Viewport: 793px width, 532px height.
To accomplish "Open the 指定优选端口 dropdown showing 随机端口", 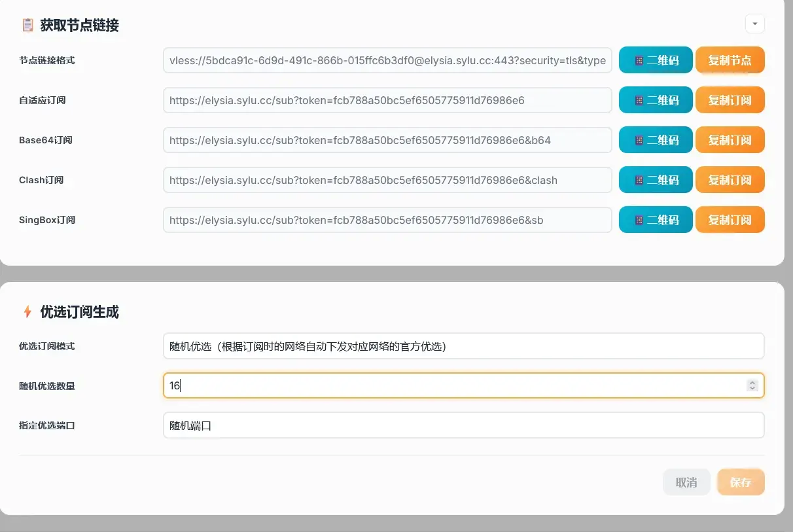I will coord(463,425).
